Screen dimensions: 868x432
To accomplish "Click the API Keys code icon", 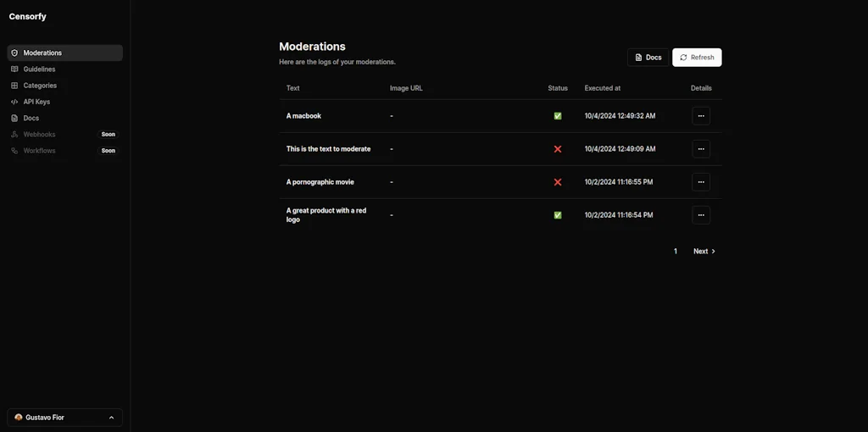I will pyautogui.click(x=14, y=102).
